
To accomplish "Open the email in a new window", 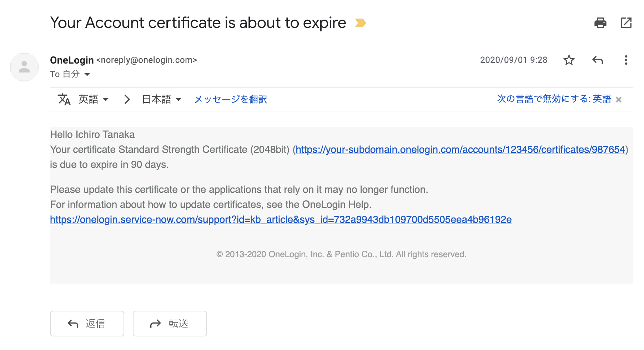I will (626, 23).
